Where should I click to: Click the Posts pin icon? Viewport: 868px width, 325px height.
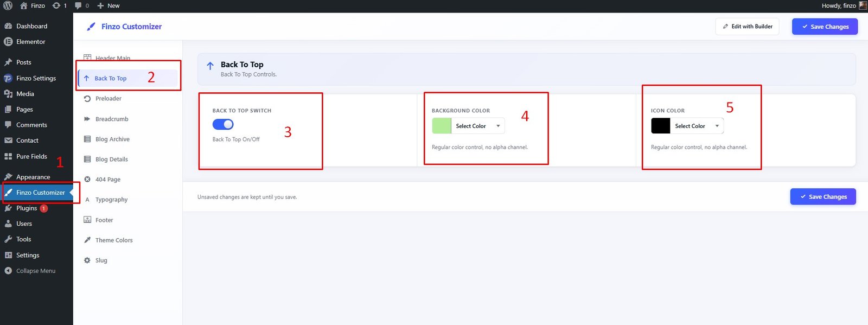coord(8,62)
